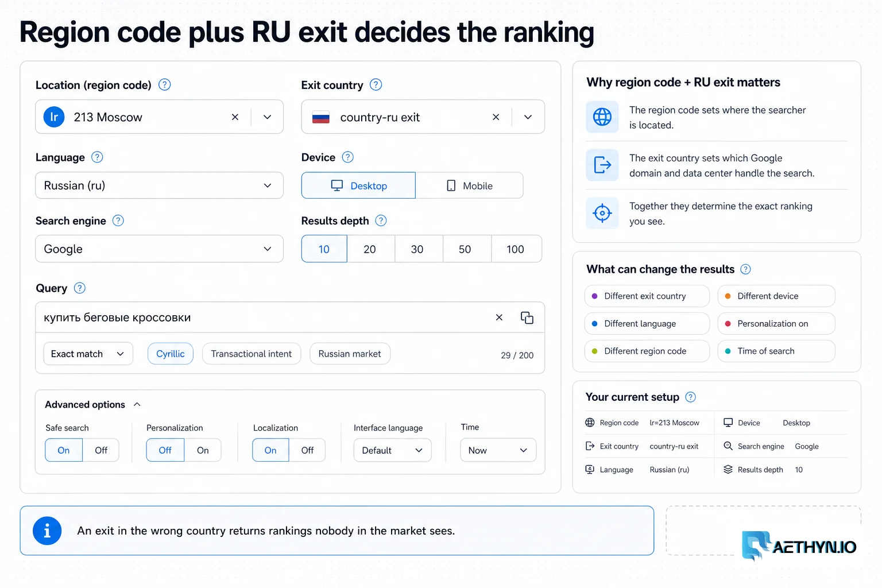Click the exit arrow icon beside exit country explanation

click(x=602, y=165)
